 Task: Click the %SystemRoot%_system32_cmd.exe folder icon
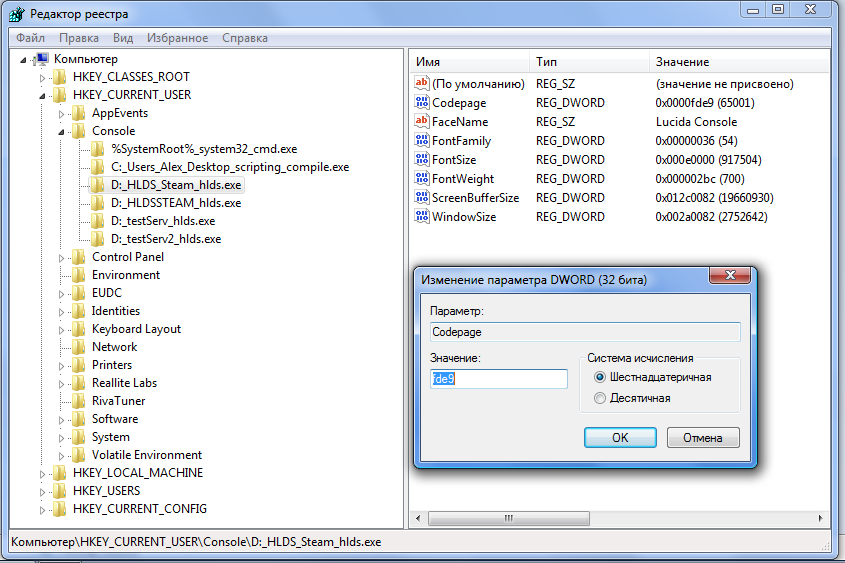coord(98,149)
